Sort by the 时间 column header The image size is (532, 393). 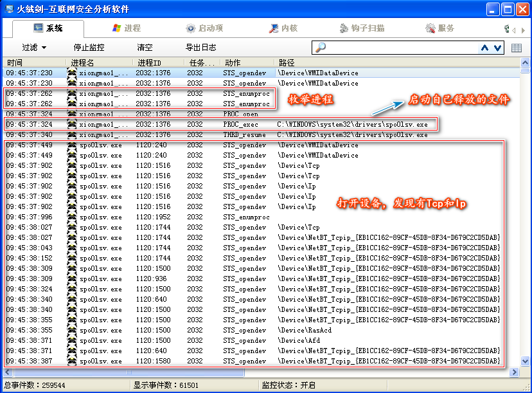point(35,63)
